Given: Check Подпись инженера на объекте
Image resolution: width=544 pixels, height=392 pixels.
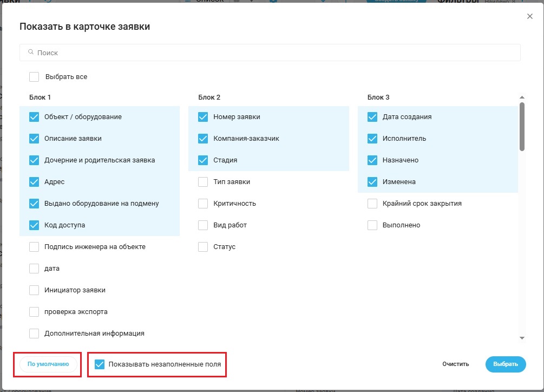Looking at the screenshot, I should tap(34, 247).
